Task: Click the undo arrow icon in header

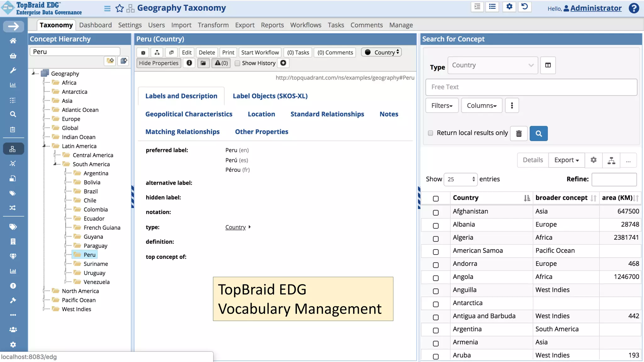Action: 525,7
